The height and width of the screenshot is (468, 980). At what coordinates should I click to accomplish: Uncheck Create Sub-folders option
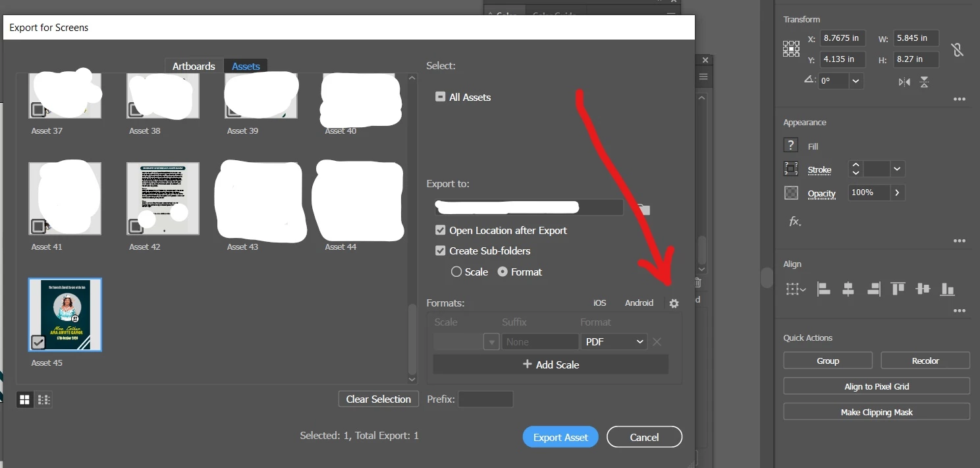click(441, 251)
